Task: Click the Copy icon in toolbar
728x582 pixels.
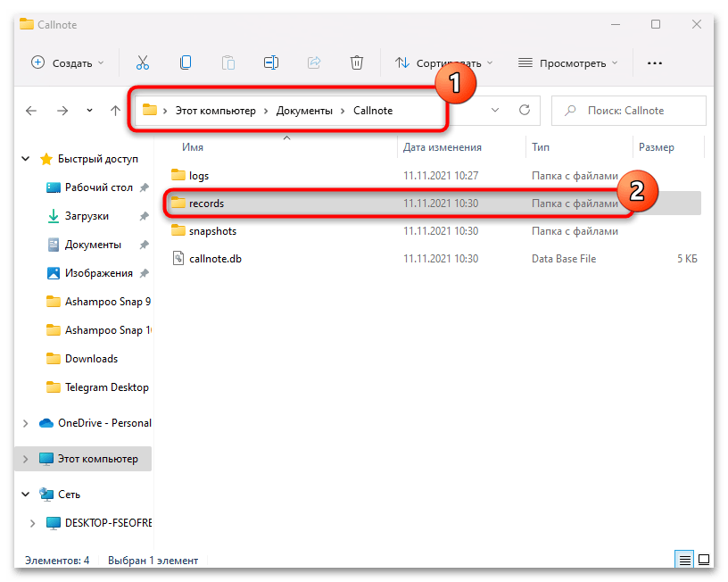Action: coord(186,62)
